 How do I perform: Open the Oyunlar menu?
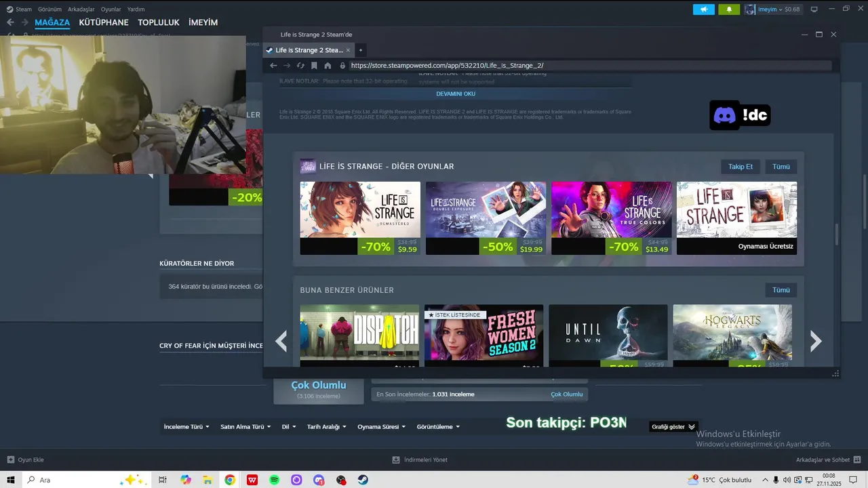click(x=111, y=9)
